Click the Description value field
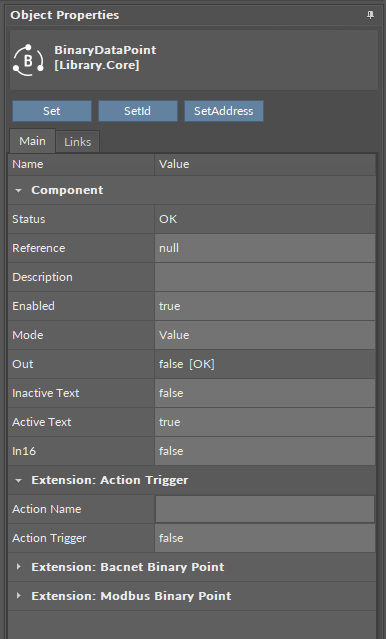Image resolution: width=386 pixels, height=639 pixels. tap(265, 277)
